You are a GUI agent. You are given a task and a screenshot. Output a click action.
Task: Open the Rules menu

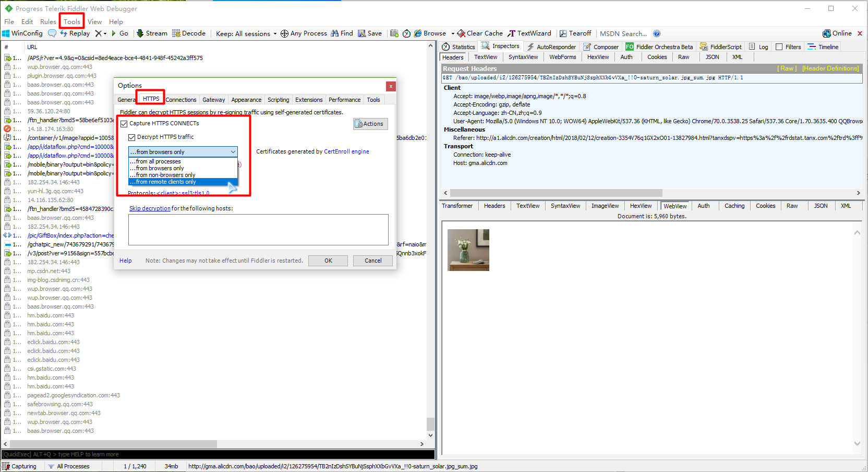[48, 21]
